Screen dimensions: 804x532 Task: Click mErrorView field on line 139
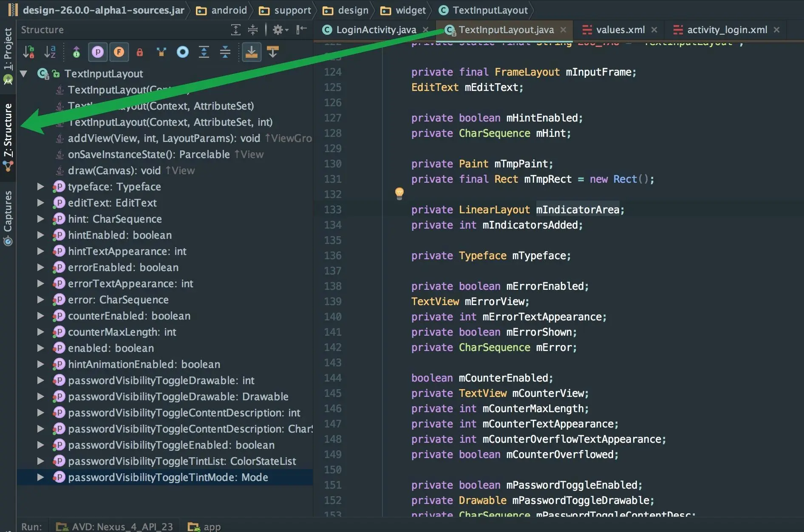[x=494, y=301]
